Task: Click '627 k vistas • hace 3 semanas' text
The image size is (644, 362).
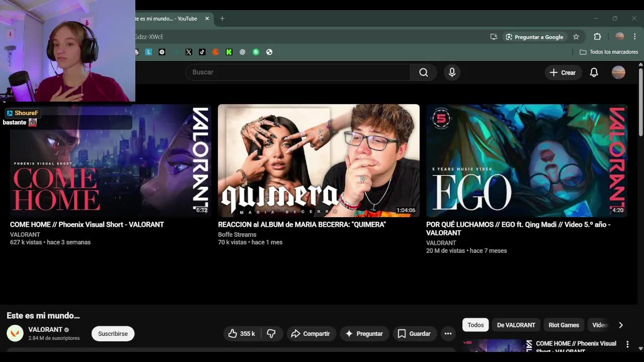Action: coord(50,242)
